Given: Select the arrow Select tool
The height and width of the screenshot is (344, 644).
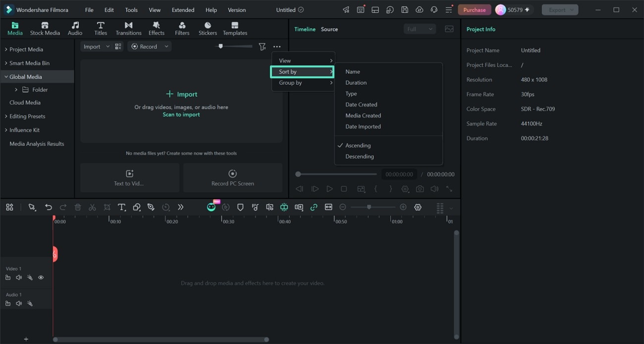Looking at the screenshot, I should 32,207.
